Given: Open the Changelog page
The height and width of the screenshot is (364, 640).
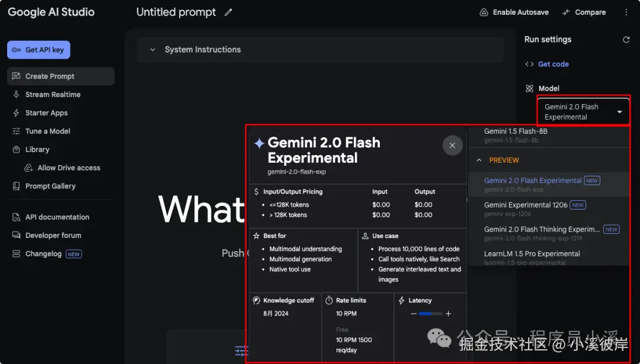Looking at the screenshot, I should coord(61,254).
